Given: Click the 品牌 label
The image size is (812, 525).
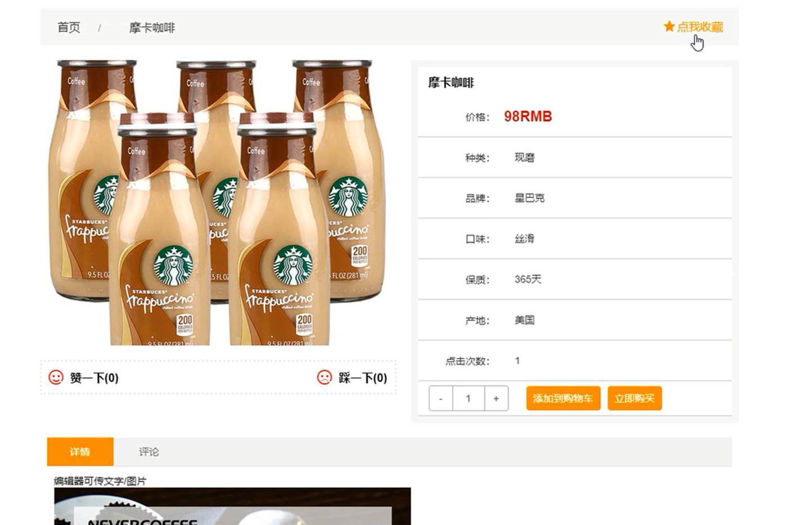Looking at the screenshot, I should [477, 199].
